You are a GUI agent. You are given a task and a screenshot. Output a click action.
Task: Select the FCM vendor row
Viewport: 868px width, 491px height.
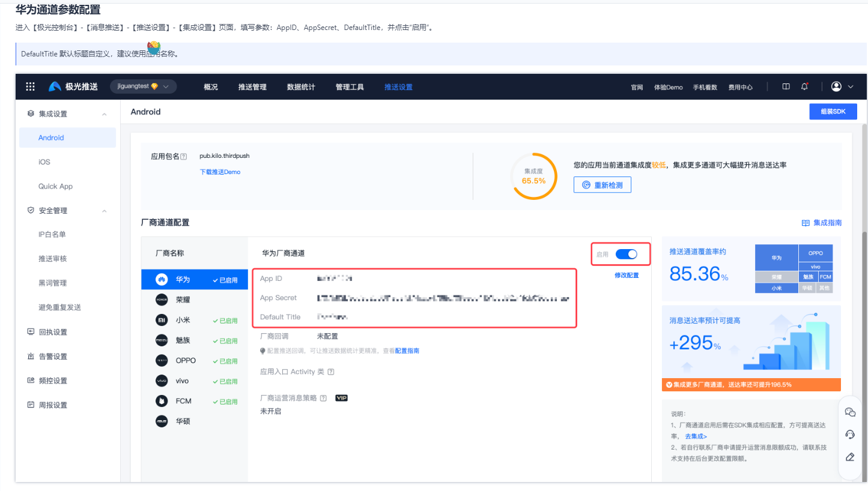click(195, 402)
